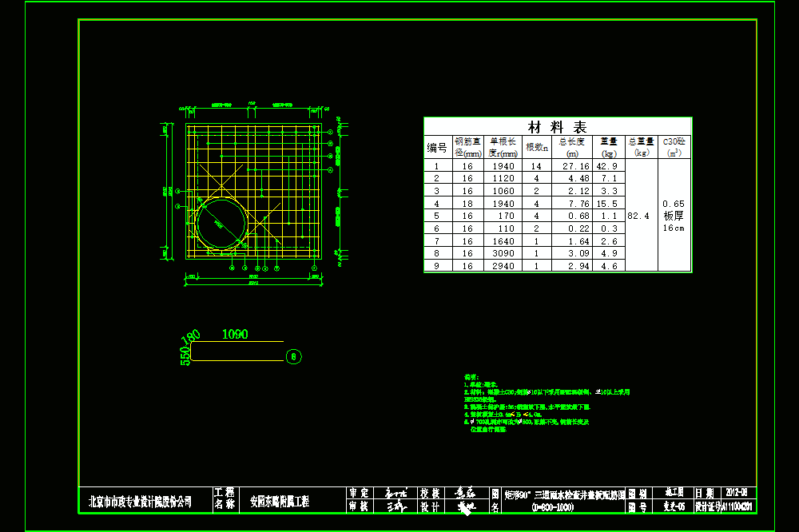Click the length value 1640
Image resolution: width=799 pixels, height=532 pixels.
click(503, 241)
